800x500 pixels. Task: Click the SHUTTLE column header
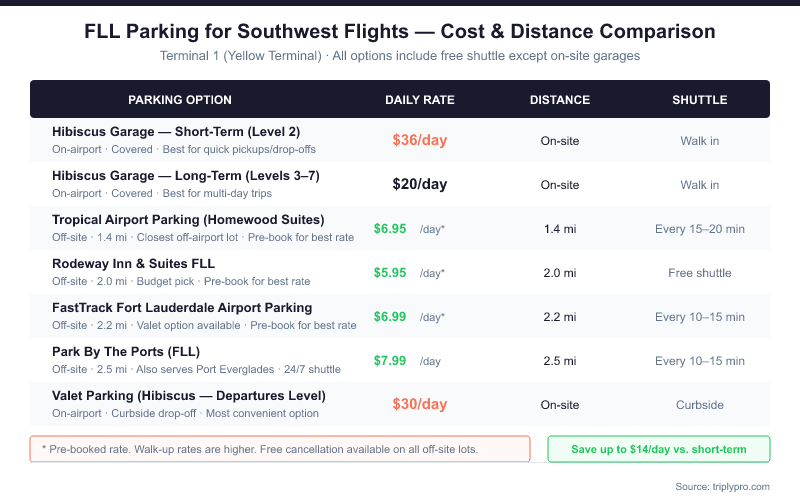pos(700,100)
